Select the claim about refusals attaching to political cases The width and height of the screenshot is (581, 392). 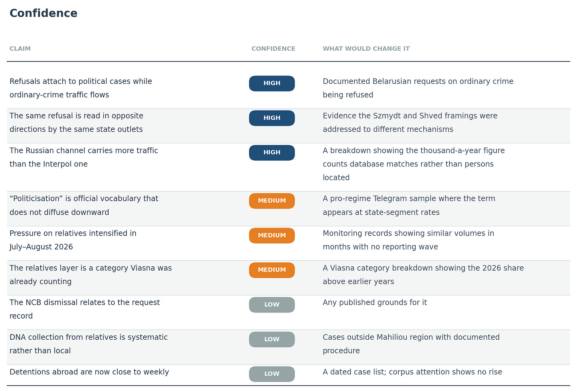(x=81, y=88)
